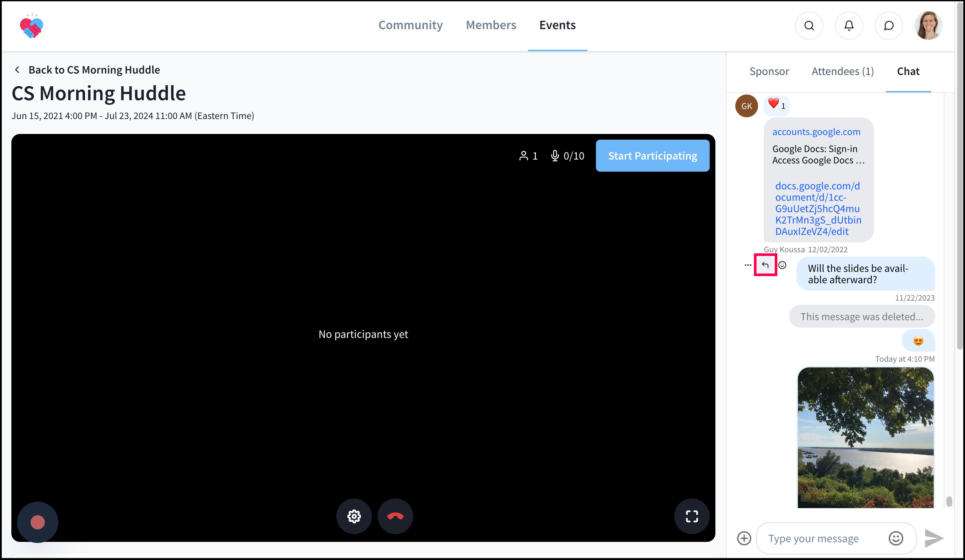Open the emoji picker in message box
965x560 pixels.
point(895,538)
